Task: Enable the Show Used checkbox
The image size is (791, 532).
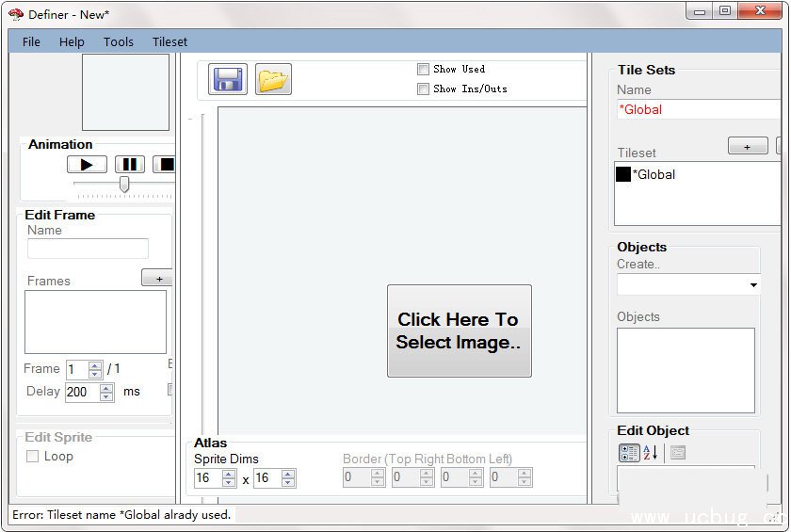Action: tap(423, 69)
